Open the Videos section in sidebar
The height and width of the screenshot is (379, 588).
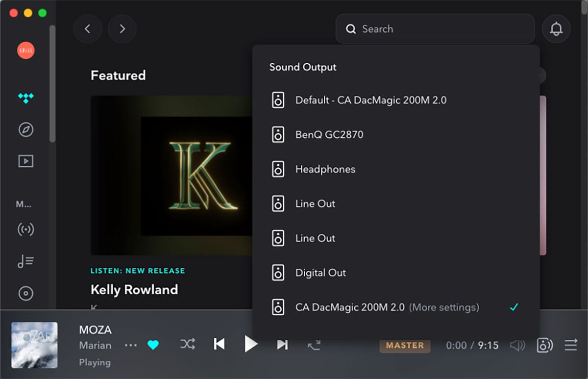coord(26,161)
